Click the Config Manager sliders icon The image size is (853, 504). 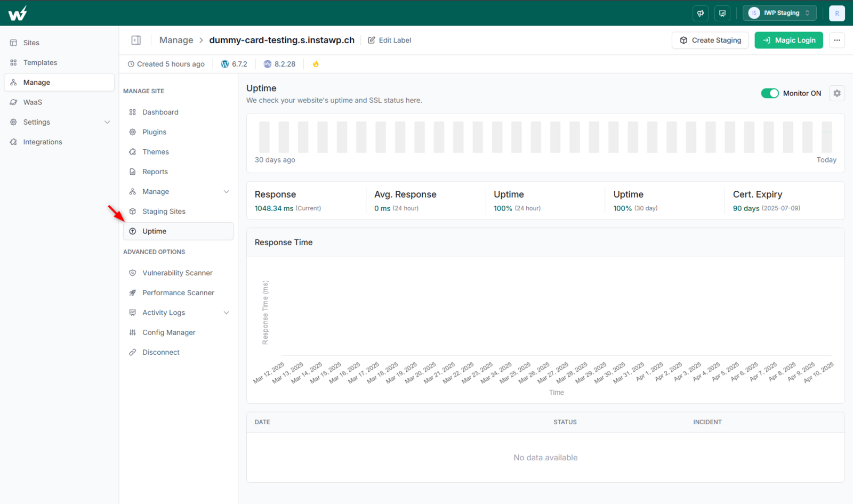click(x=133, y=332)
